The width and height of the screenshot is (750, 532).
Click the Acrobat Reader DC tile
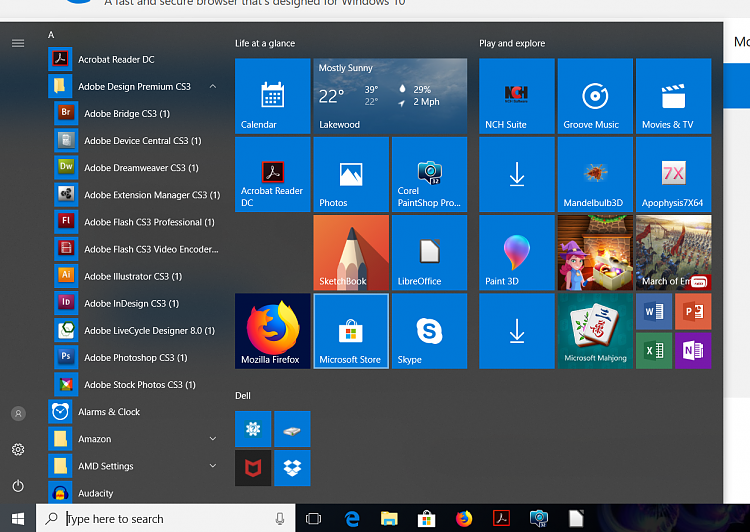[273, 175]
